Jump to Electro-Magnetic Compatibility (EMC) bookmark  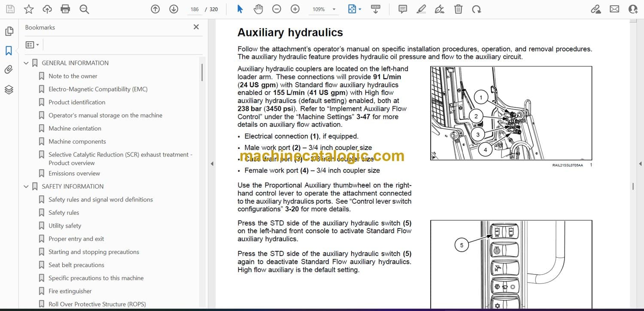98,89
